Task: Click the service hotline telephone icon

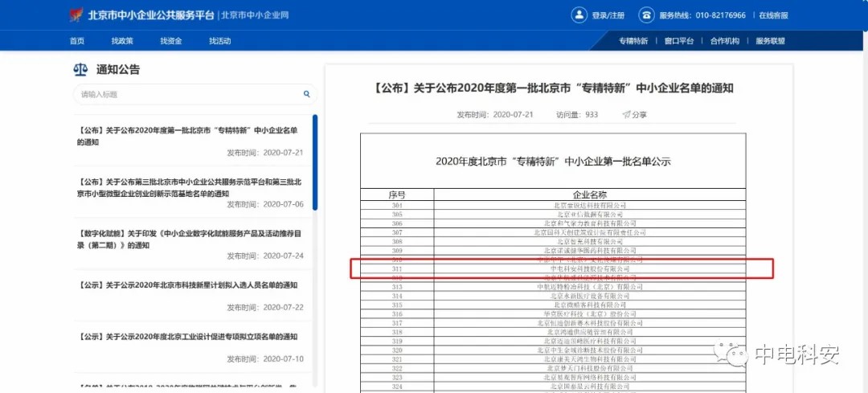Action: coord(646,15)
